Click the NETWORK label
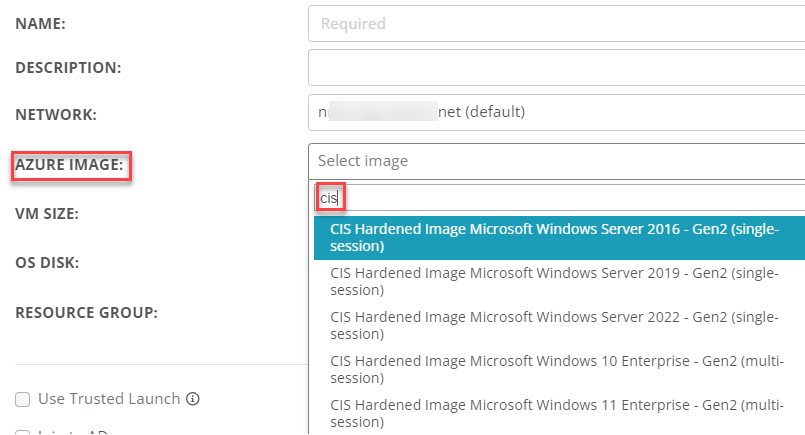 coord(56,115)
